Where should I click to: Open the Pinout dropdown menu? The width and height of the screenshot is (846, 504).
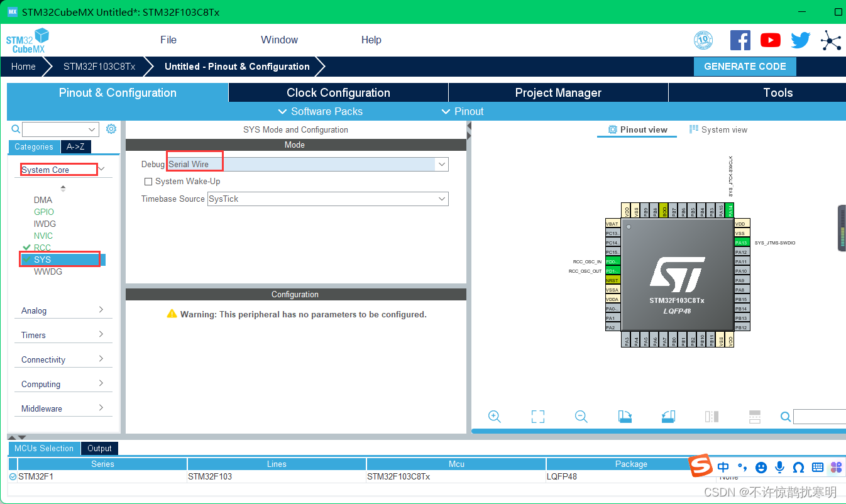tap(463, 111)
